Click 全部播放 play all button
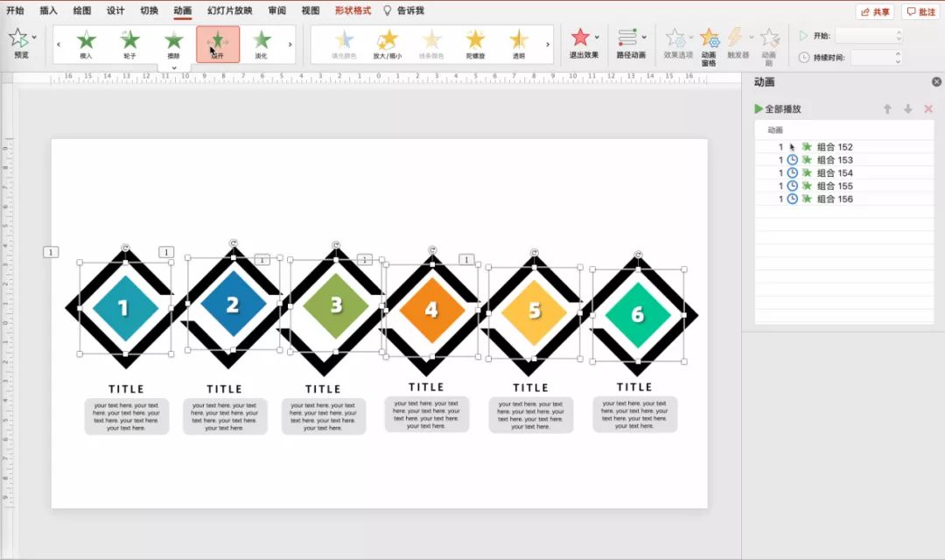Viewport: 945px width, 560px height. [x=778, y=108]
